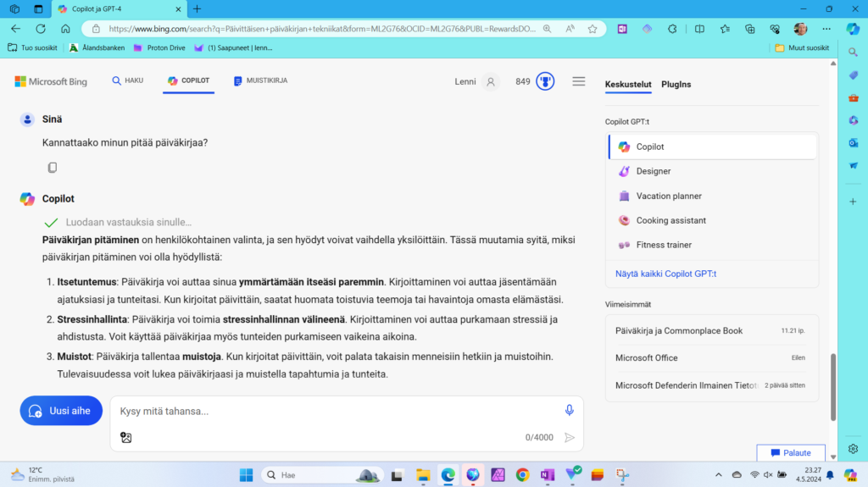Click the Kysy mitä tahansa input field
Screen dimensions: 868x487
tap(337, 411)
